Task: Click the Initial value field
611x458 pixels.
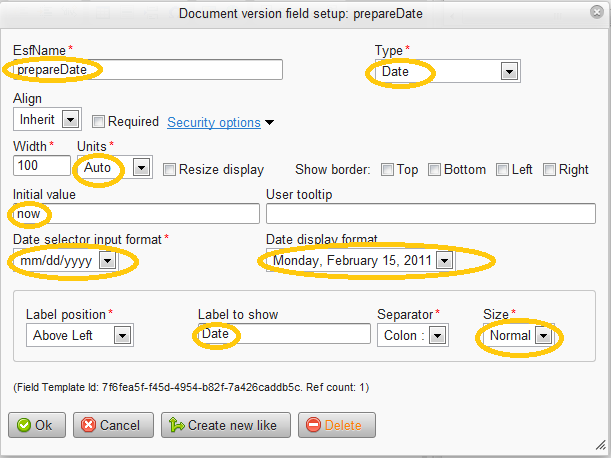Action: 136,214
